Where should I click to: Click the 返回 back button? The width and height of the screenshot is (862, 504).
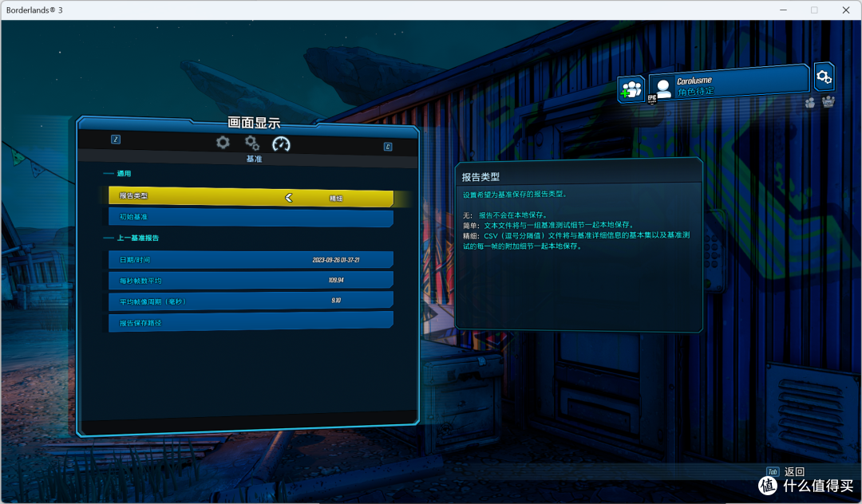794,471
